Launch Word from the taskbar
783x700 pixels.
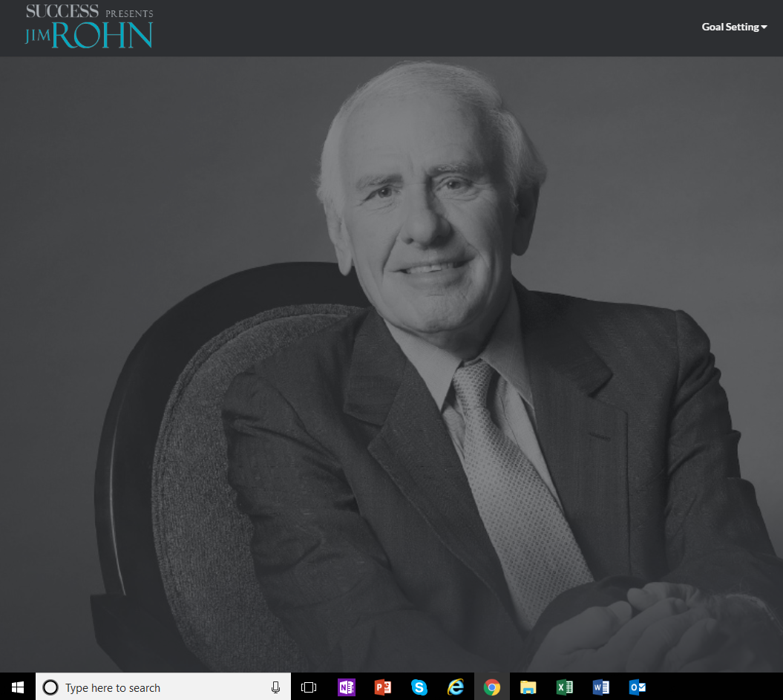[600, 687]
